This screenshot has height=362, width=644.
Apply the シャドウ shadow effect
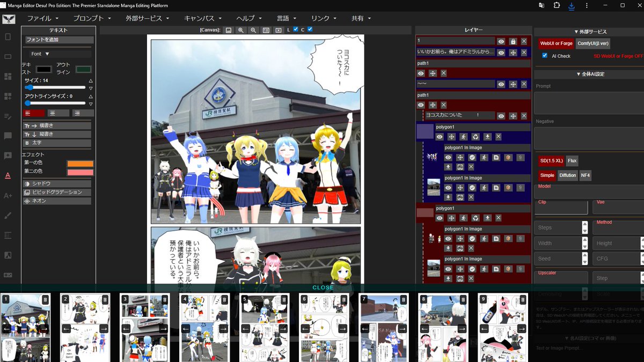pyautogui.click(x=57, y=183)
